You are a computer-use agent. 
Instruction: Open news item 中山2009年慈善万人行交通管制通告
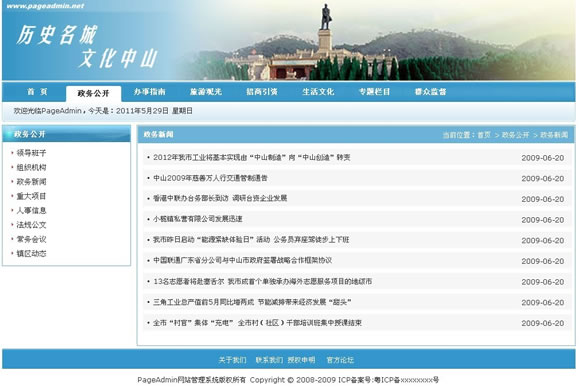pyautogui.click(x=210, y=178)
